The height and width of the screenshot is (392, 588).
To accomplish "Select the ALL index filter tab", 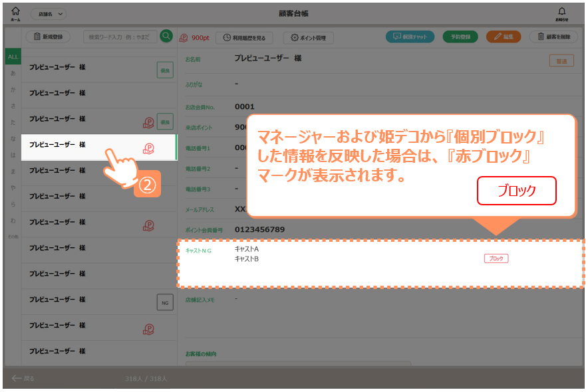I will [13, 57].
